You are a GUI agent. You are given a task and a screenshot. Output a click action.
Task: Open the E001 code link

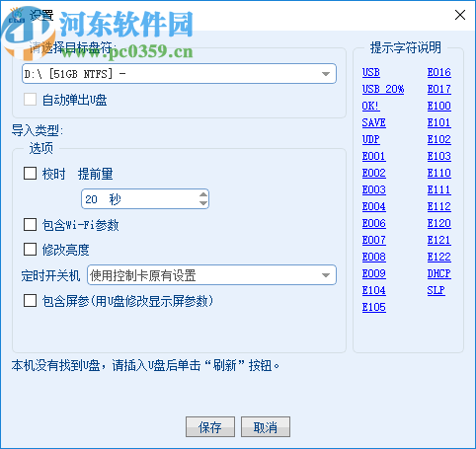coord(373,156)
